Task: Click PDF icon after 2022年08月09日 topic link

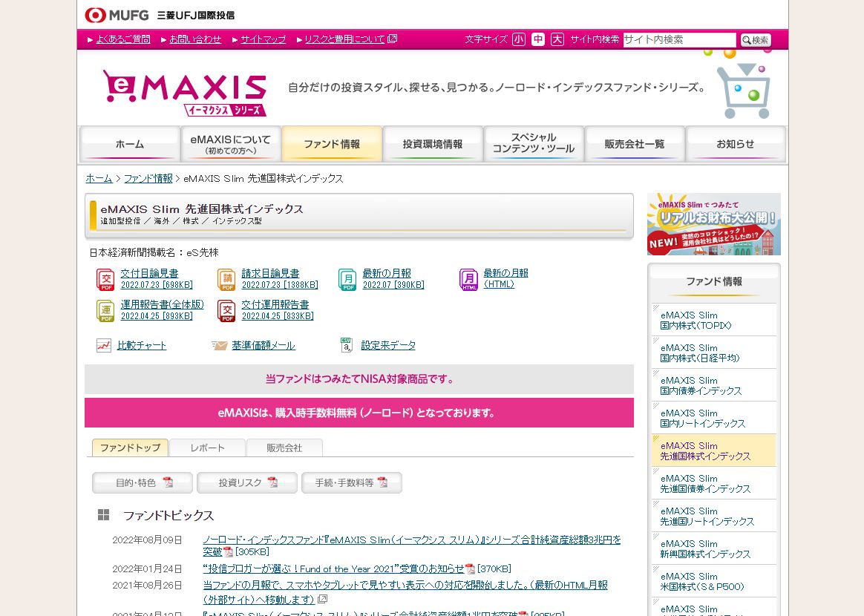Action: [x=228, y=551]
